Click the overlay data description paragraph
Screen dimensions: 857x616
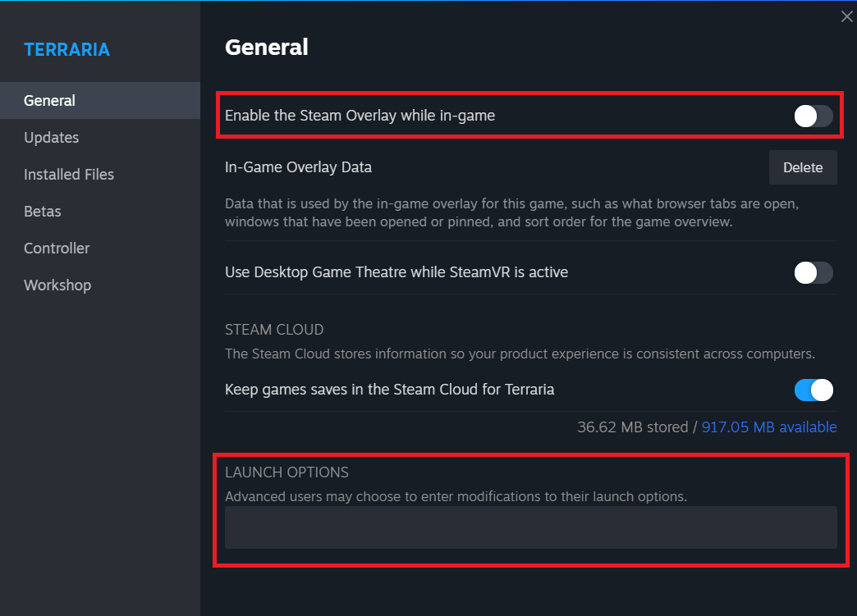512,212
